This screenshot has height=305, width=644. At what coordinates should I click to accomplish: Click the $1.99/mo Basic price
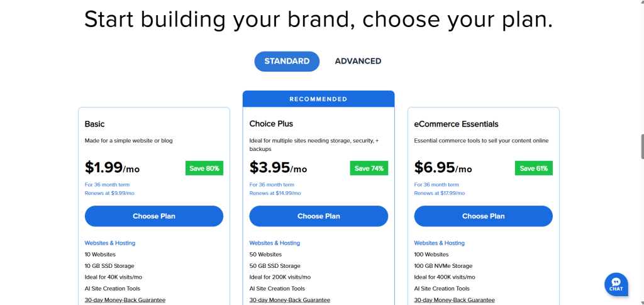(x=113, y=168)
